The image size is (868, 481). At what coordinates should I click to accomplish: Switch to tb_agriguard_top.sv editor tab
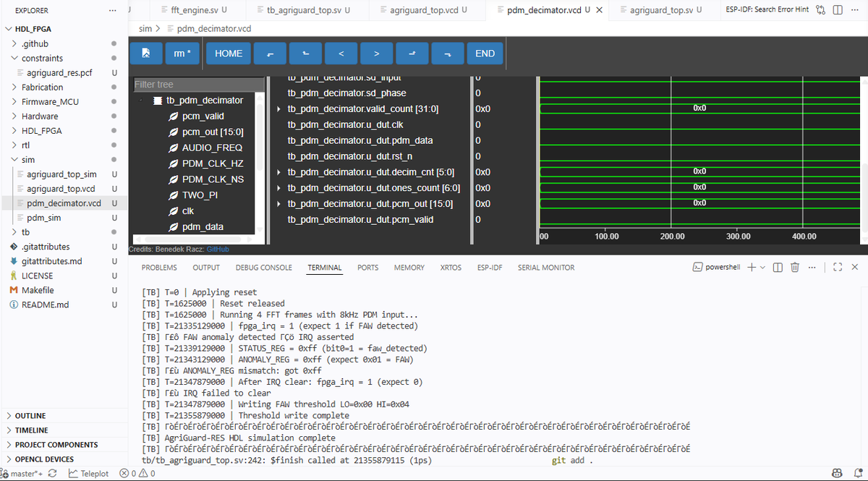point(308,10)
